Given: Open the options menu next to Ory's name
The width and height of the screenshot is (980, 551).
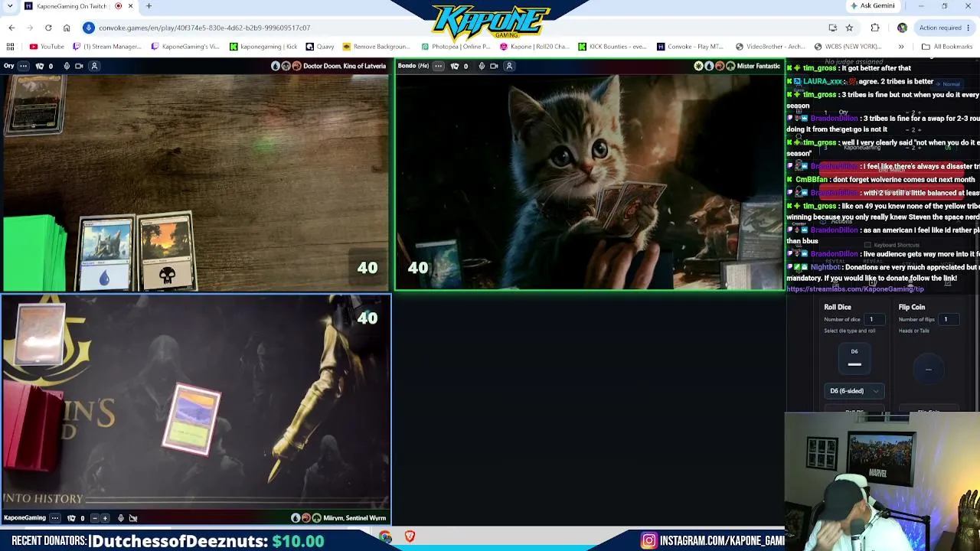Looking at the screenshot, I should pyautogui.click(x=24, y=66).
